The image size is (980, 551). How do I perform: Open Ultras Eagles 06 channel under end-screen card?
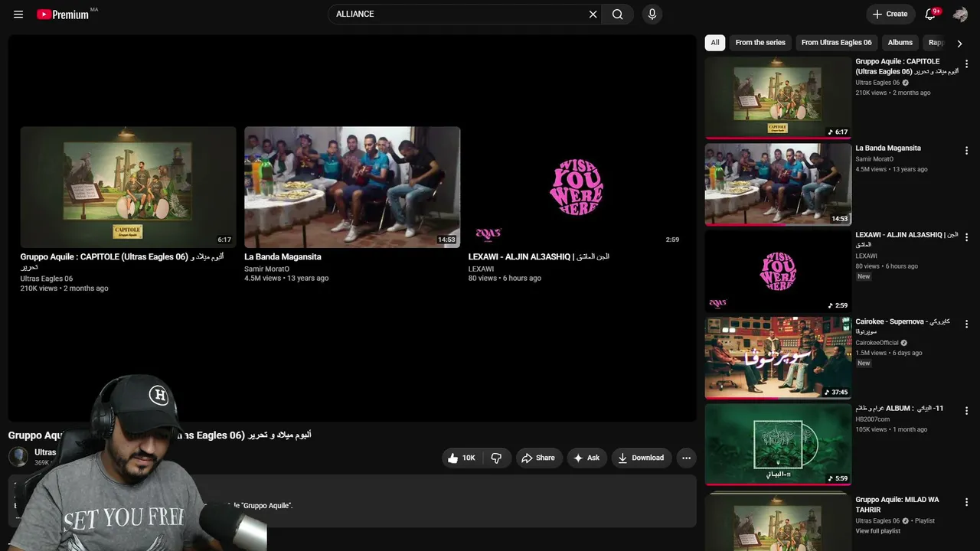coord(46,279)
